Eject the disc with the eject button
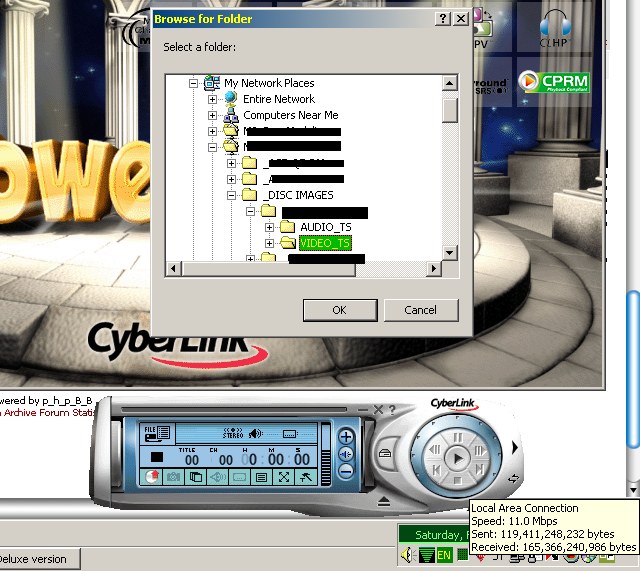 pyautogui.click(x=384, y=502)
